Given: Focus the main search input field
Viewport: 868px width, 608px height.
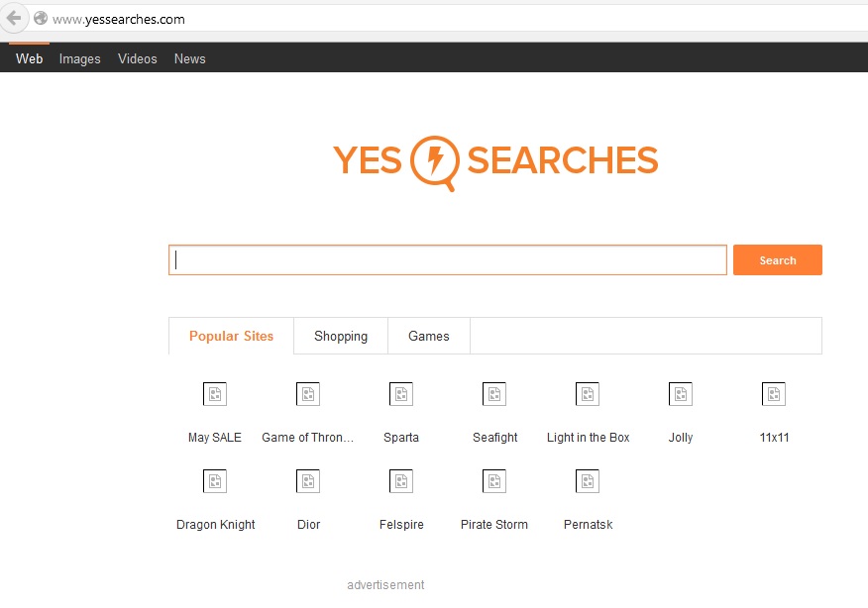Looking at the screenshot, I should click(x=448, y=260).
